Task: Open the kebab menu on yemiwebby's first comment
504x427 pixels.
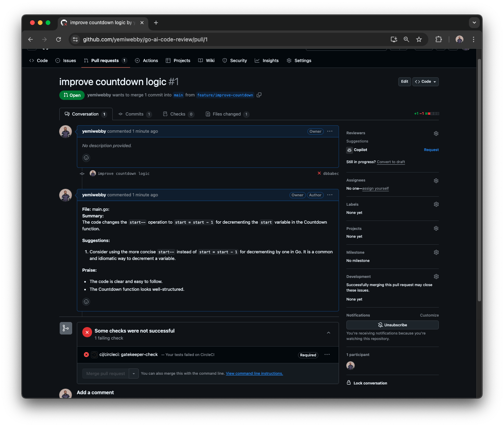Action: coord(330,132)
